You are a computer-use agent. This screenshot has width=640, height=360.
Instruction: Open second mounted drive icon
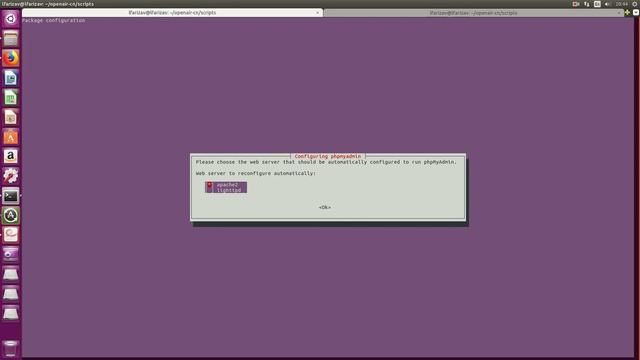click(x=11, y=293)
